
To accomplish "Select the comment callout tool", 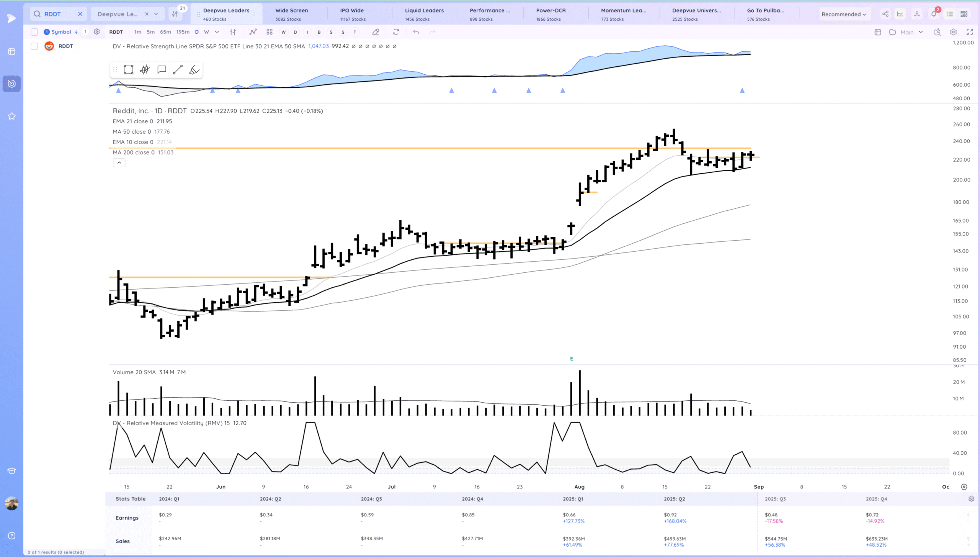I will click(x=162, y=70).
